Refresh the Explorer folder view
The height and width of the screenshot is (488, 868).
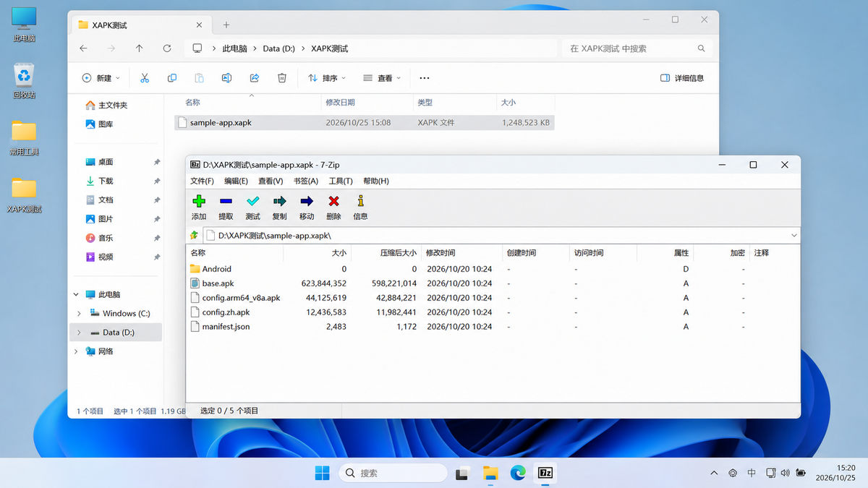point(167,48)
